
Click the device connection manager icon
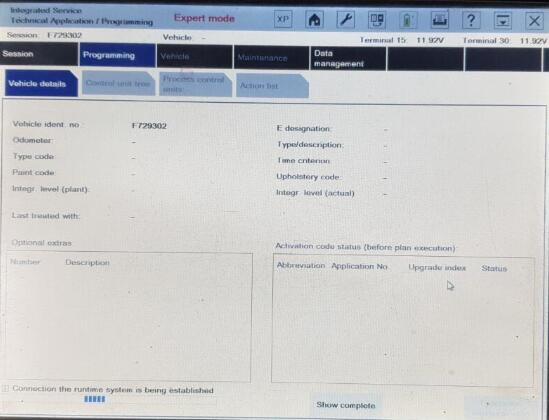pyautogui.click(x=377, y=20)
